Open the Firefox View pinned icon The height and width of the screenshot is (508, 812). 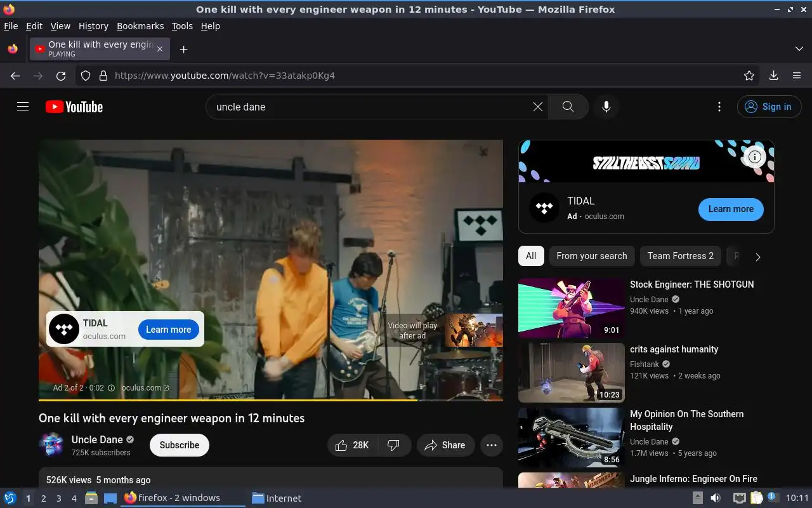pyautogui.click(x=13, y=49)
